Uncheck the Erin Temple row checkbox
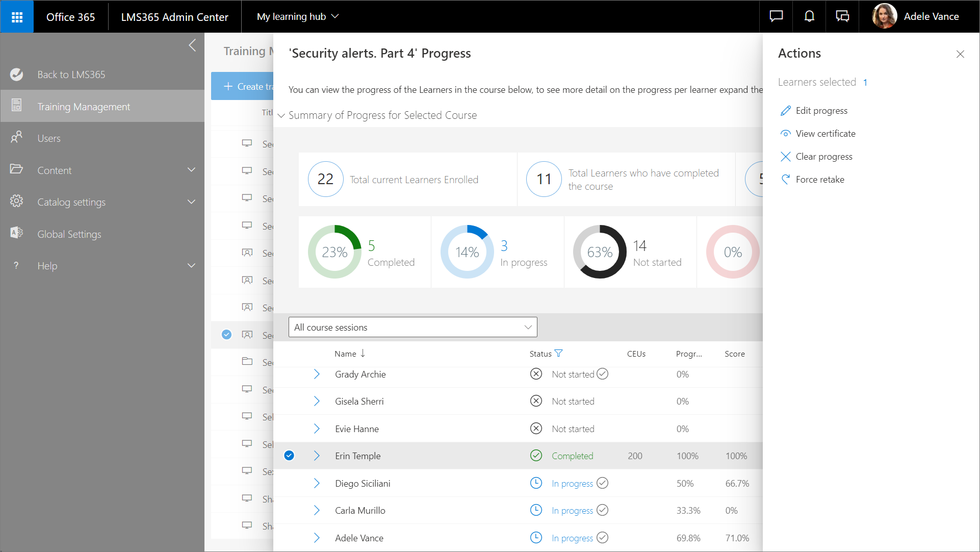The height and width of the screenshot is (552, 980). pos(289,456)
